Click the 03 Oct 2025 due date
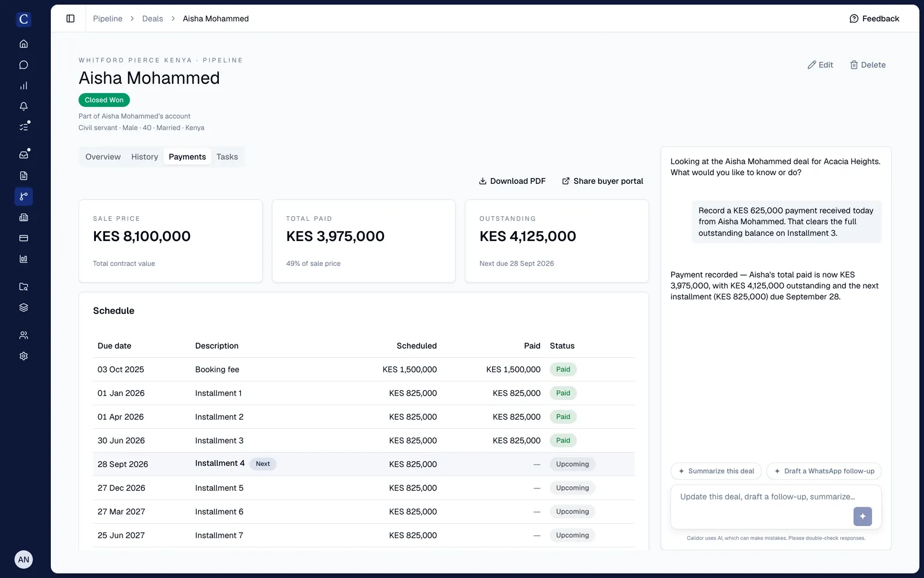924x578 pixels. [x=121, y=369]
